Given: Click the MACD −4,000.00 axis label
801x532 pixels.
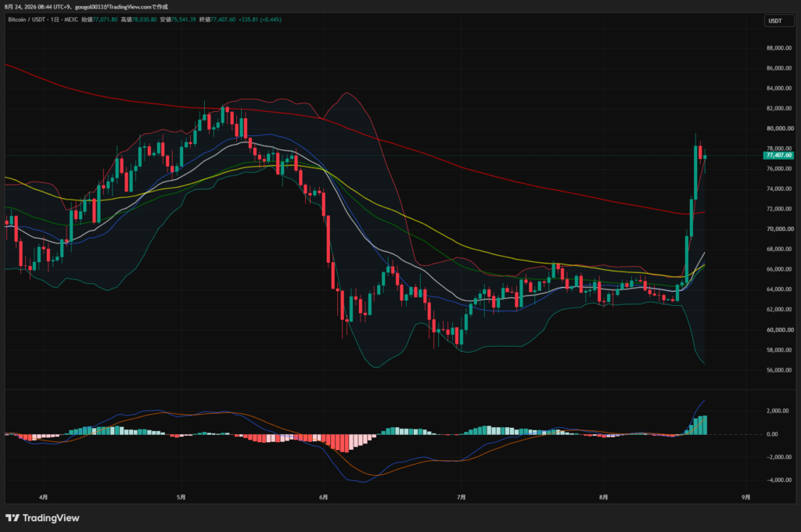Looking at the screenshot, I should tap(778, 480).
